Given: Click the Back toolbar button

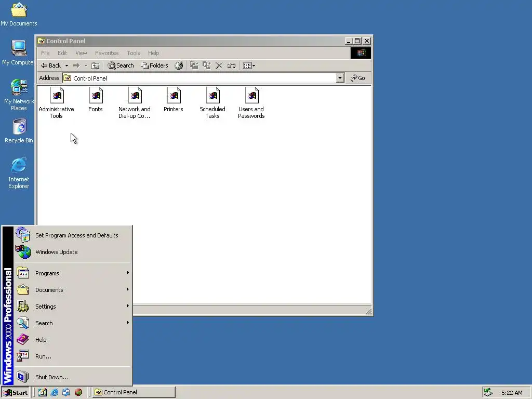Looking at the screenshot, I should [x=50, y=65].
